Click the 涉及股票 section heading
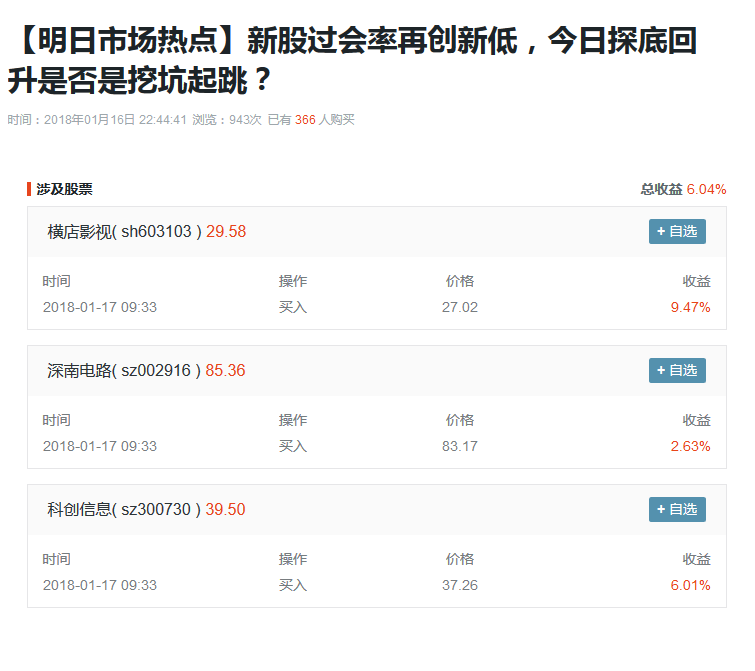 click(64, 189)
